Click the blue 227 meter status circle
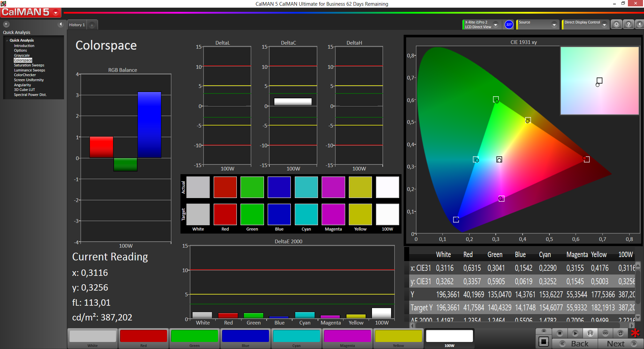Viewport: 644px width, 349px height. coord(509,24)
